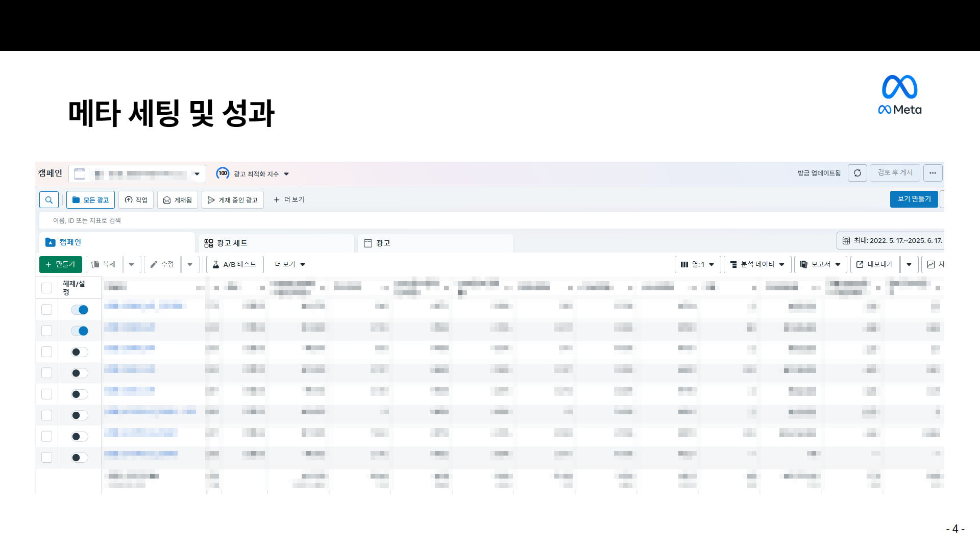Tick the select-all header checkbox
This screenshot has height=551, width=980.
(x=46, y=288)
